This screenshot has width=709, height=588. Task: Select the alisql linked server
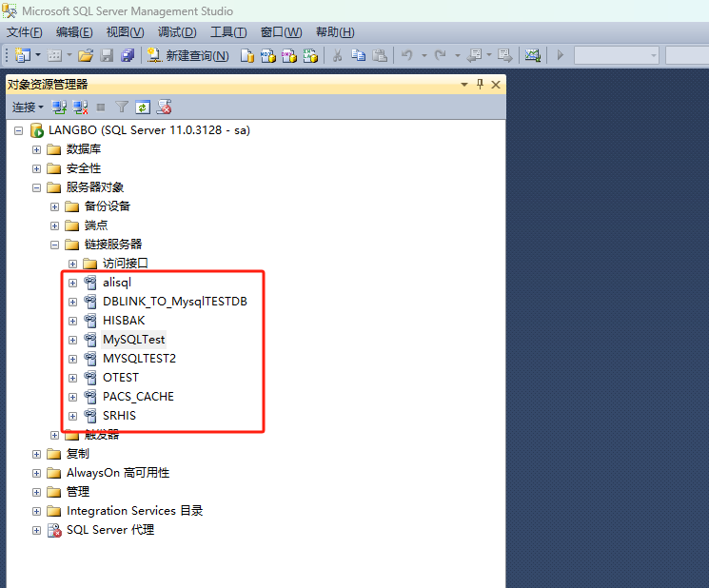point(117,283)
